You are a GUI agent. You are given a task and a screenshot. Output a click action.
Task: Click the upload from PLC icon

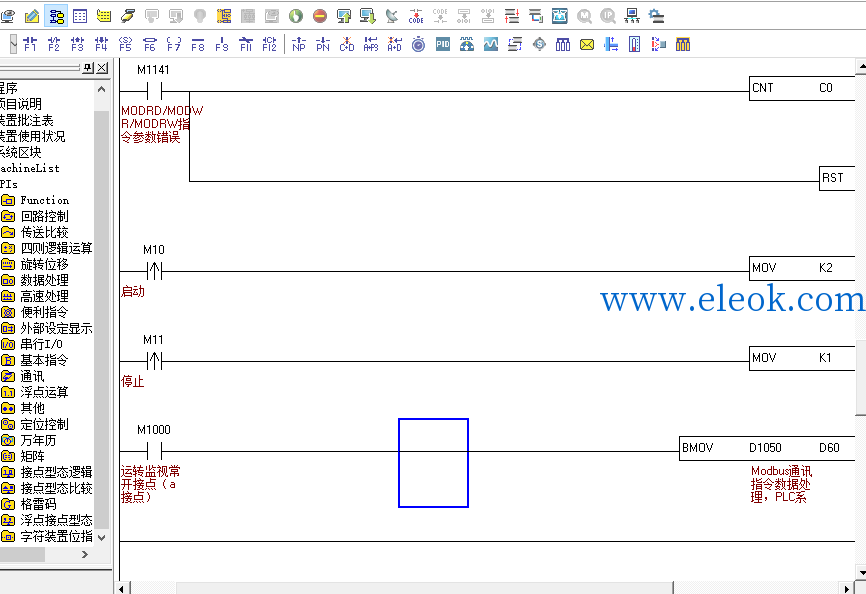click(344, 16)
